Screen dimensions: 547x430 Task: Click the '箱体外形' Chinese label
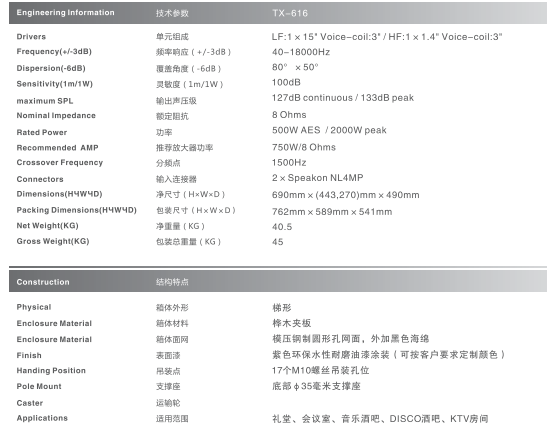(x=172, y=308)
